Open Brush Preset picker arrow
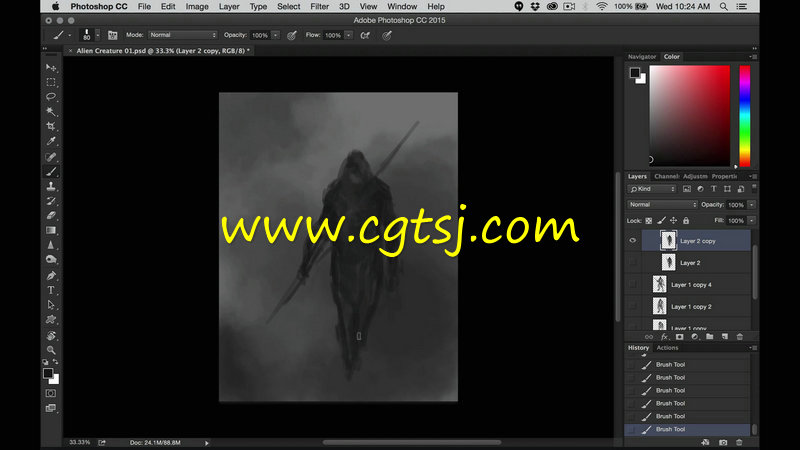 tap(97, 35)
